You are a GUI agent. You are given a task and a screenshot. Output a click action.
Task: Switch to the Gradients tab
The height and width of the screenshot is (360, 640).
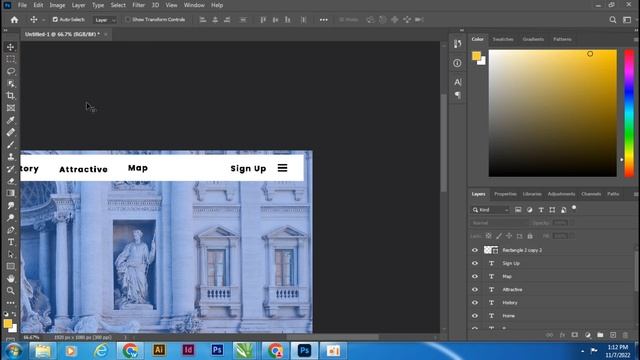point(533,39)
